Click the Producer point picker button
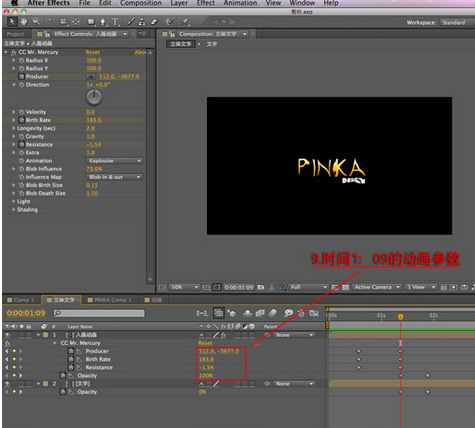This screenshot has width=475, height=428. coord(91,77)
